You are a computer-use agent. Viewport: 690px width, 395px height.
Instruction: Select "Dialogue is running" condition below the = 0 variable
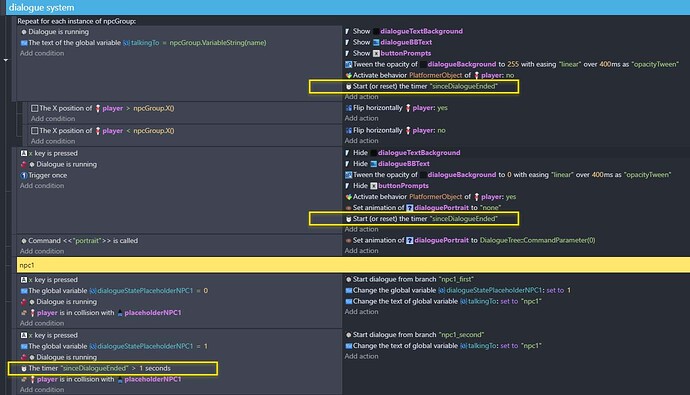point(59,302)
